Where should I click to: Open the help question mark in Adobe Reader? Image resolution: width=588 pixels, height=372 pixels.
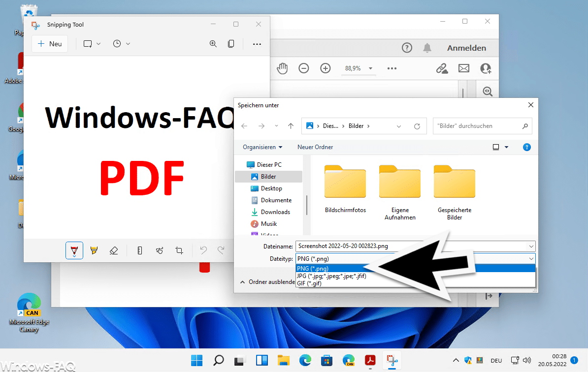[407, 48]
